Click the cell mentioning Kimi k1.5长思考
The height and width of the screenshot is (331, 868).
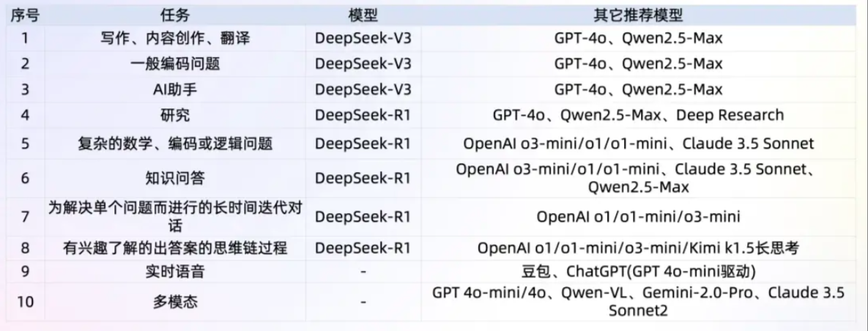click(638, 248)
